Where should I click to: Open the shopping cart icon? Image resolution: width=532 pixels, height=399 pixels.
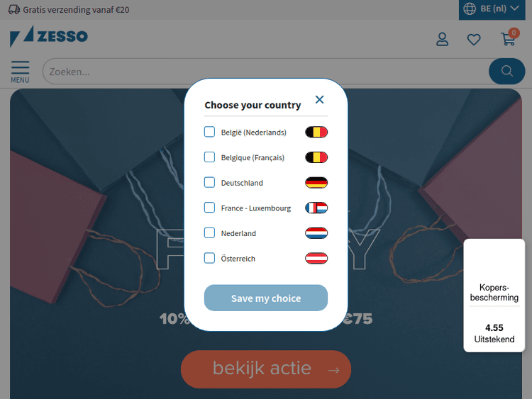point(509,39)
